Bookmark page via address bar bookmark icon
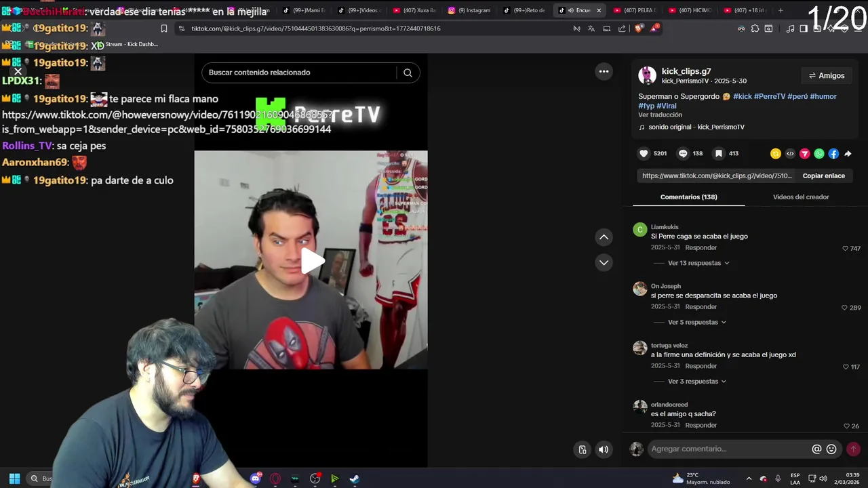This screenshot has height=488, width=868. pyautogui.click(x=164, y=28)
